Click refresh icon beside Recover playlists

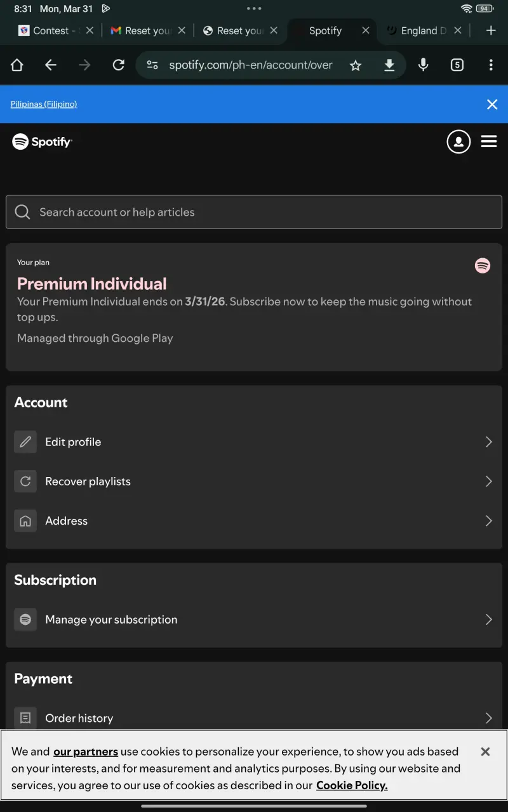(25, 481)
